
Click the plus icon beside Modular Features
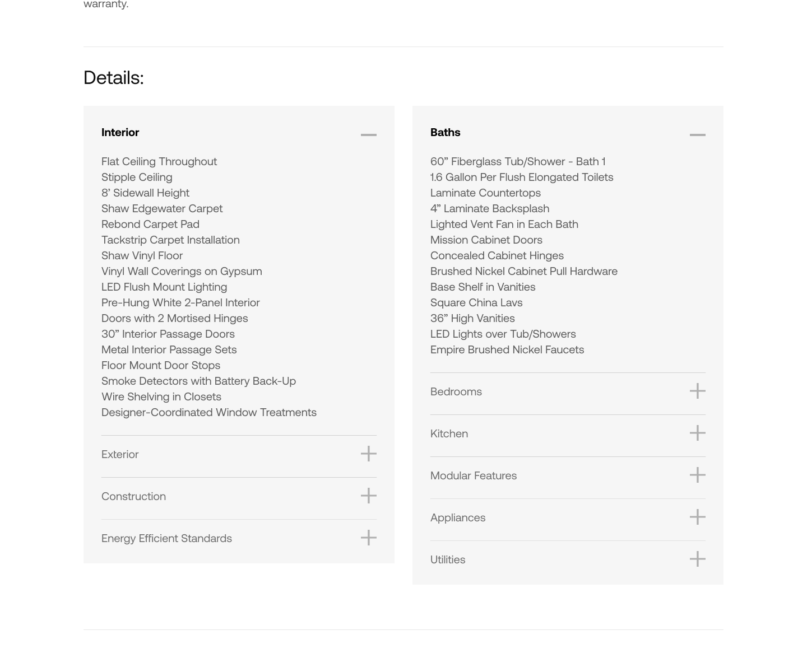click(x=697, y=475)
